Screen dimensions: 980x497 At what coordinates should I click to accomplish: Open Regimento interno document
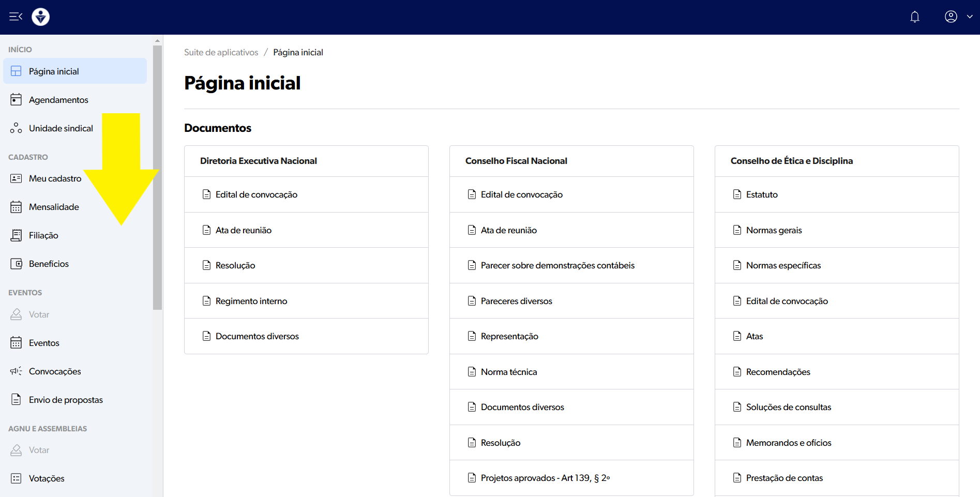pyautogui.click(x=251, y=301)
